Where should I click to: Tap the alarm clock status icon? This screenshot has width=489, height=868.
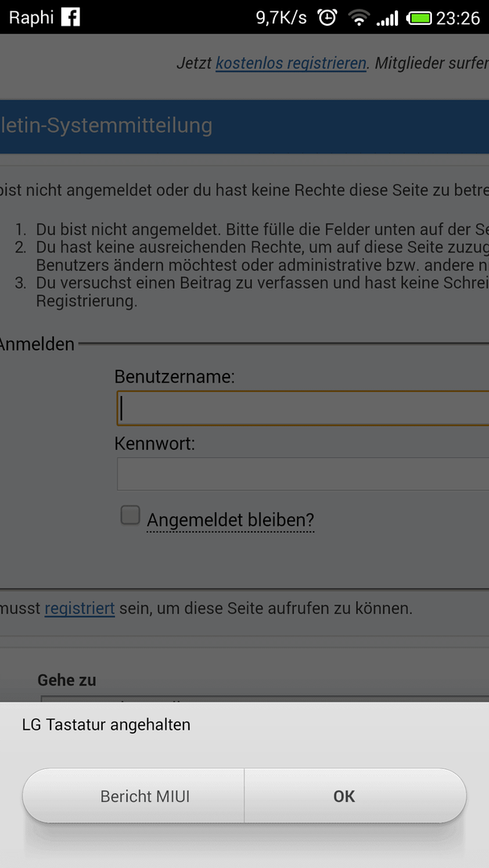point(327,18)
